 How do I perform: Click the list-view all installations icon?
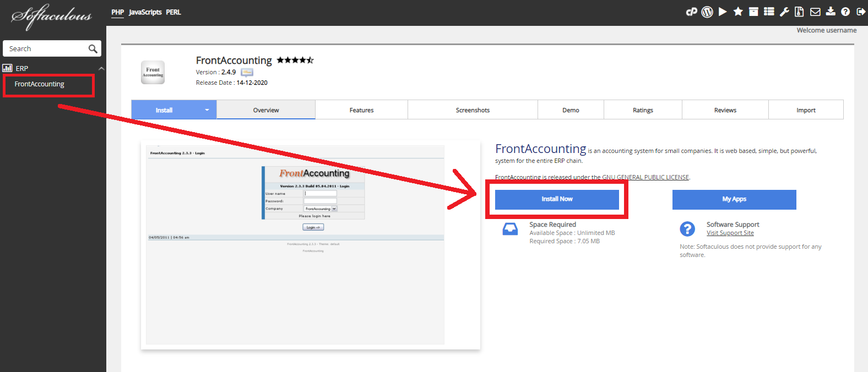tap(769, 12)
